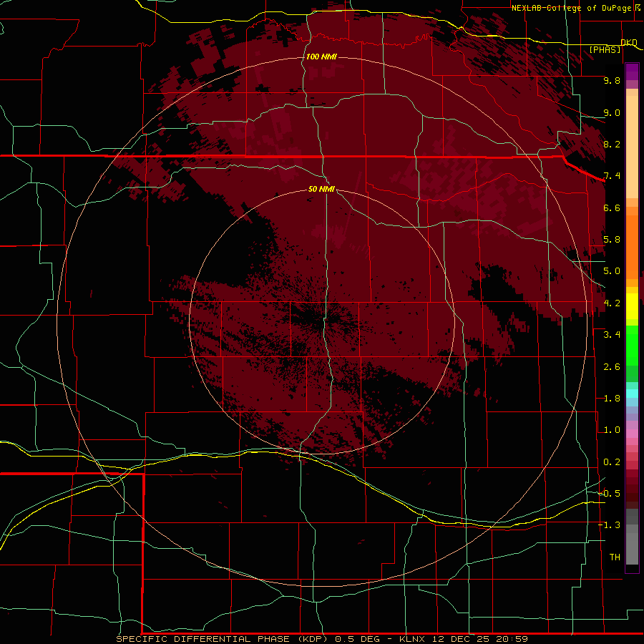
Task: Click the 1.8 color scale value
Action: (612, 399)
